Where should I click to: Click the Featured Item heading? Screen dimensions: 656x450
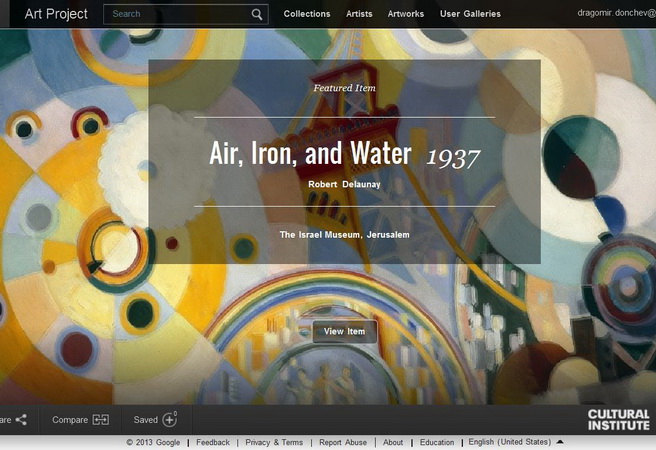tap(344, 88)
